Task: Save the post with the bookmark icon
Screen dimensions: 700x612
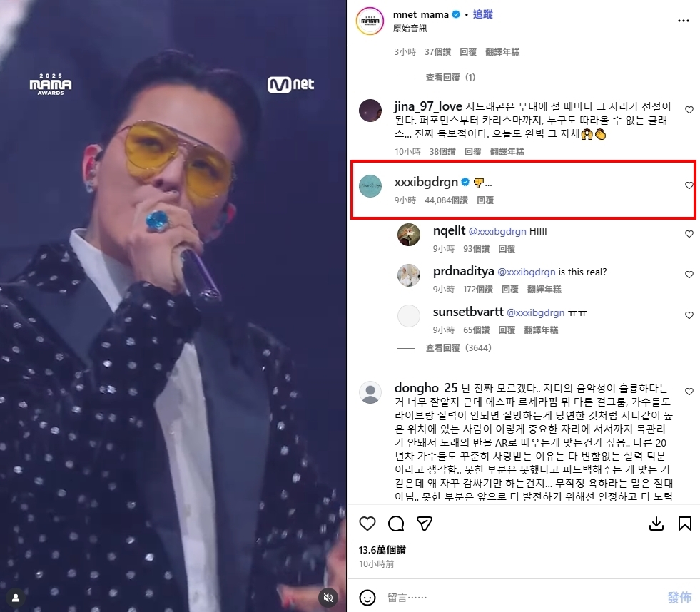Action: (685, 524)
